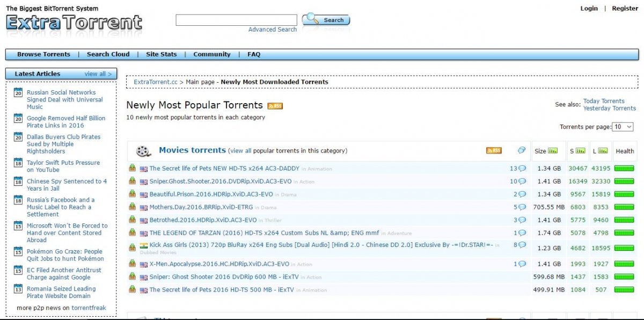
Task: Click the film reel Movies category icon
Action: pyautogui.click(x=143, y=151)
